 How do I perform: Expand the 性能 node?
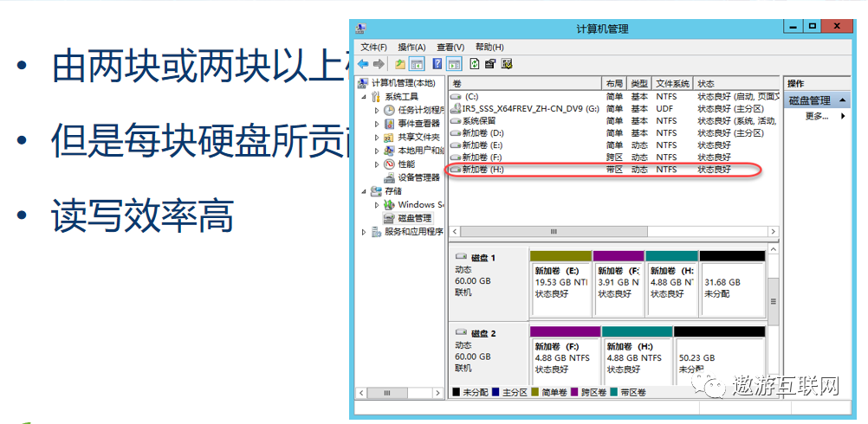coord(377,164)
